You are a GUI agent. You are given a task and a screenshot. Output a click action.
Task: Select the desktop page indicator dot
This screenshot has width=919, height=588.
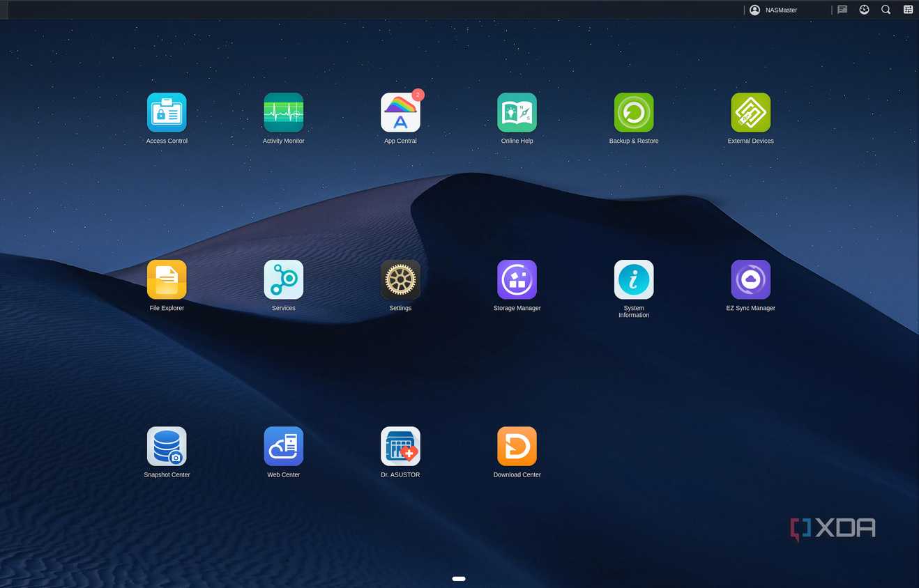(x=459, y=579)
